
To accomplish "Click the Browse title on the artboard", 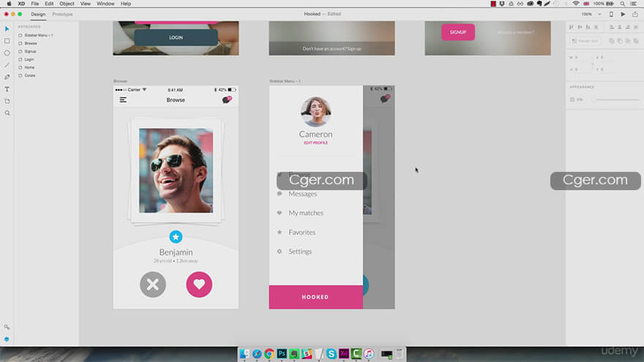I will coord(176,99).
